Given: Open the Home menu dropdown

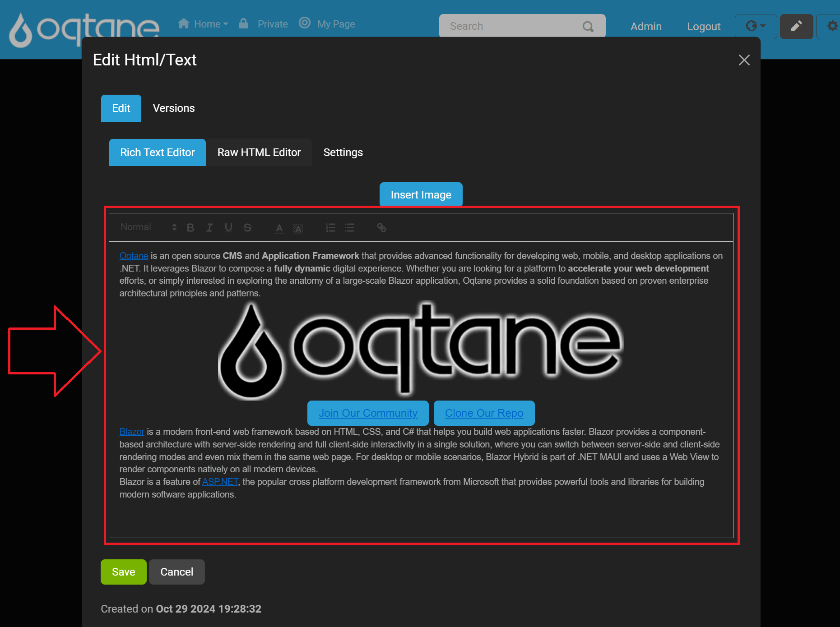Looking at the screenshot, I should point(203,24).
